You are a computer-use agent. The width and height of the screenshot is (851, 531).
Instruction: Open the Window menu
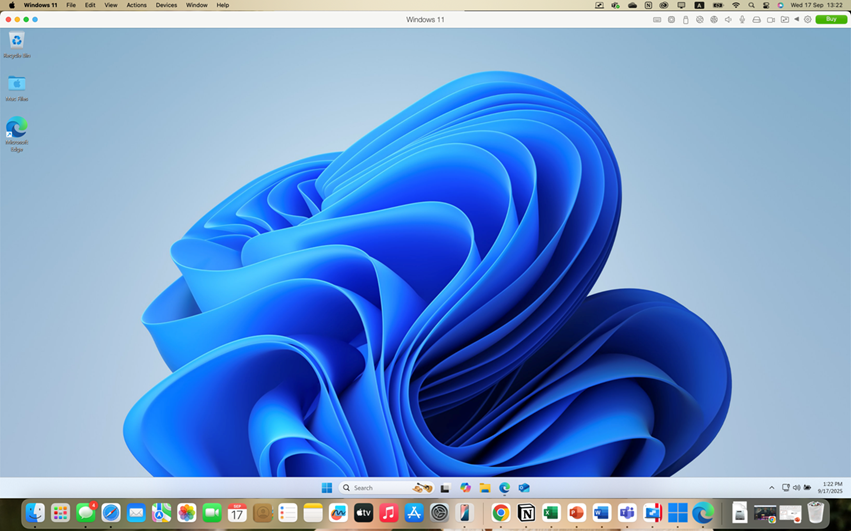click(196, 5)
